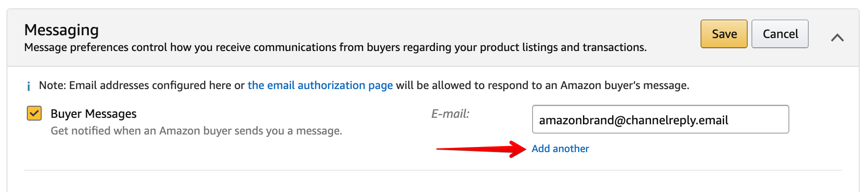Open the email authorization page link
Viewport: 868px width, 192px height.
(320, 85)
